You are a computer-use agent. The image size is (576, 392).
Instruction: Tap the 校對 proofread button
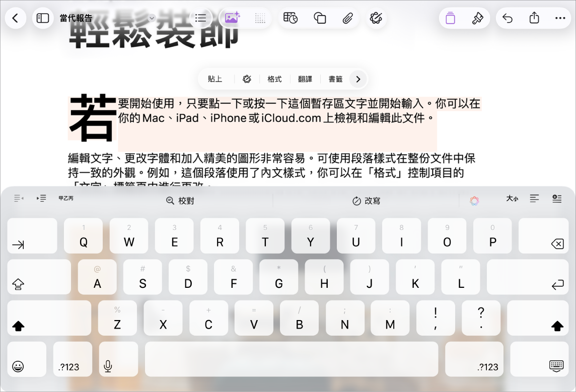click(180, 200)
